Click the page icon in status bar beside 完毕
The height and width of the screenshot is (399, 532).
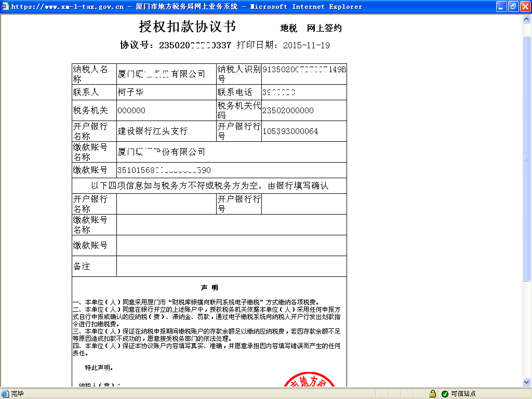5,394
